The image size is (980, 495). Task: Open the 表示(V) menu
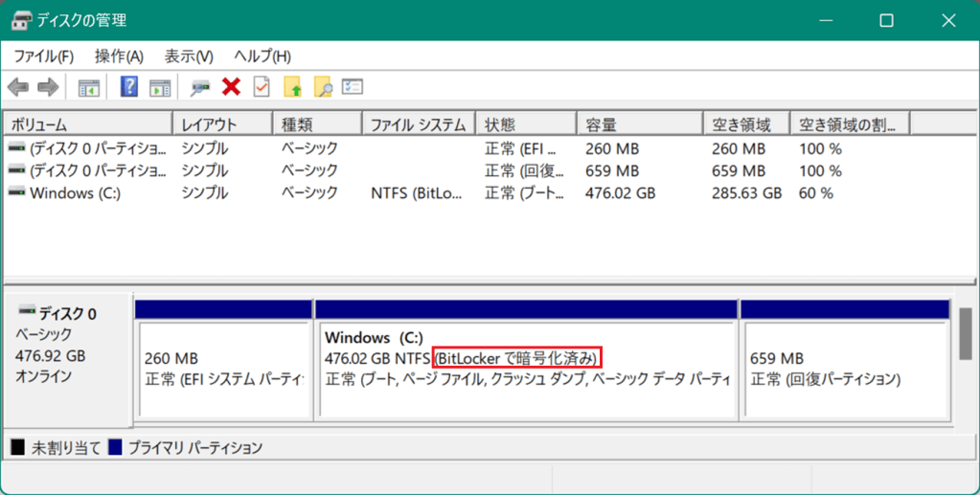[189, 56]
